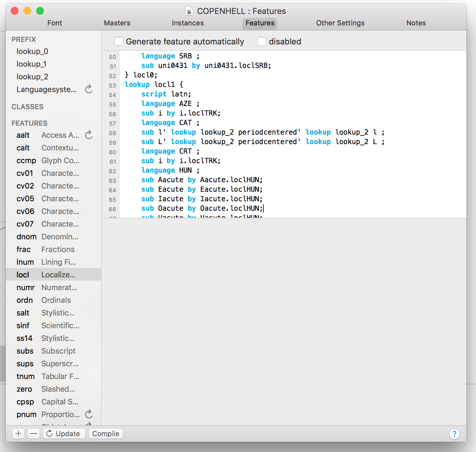Enable Generate feature automatically checkbox

[119, 42]
